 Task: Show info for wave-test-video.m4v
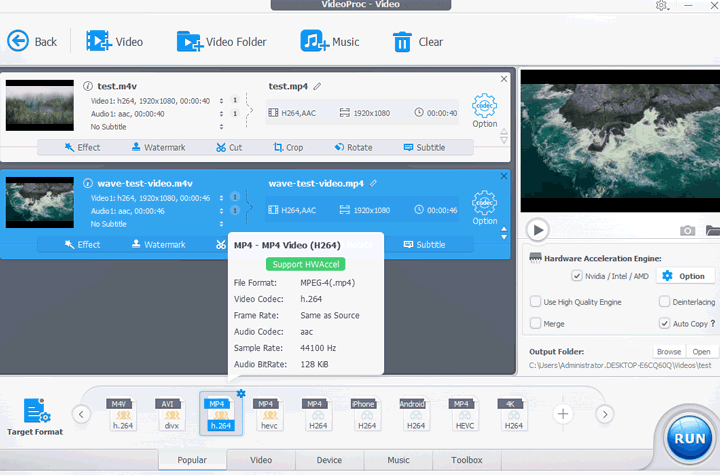[x=88, y=183]
